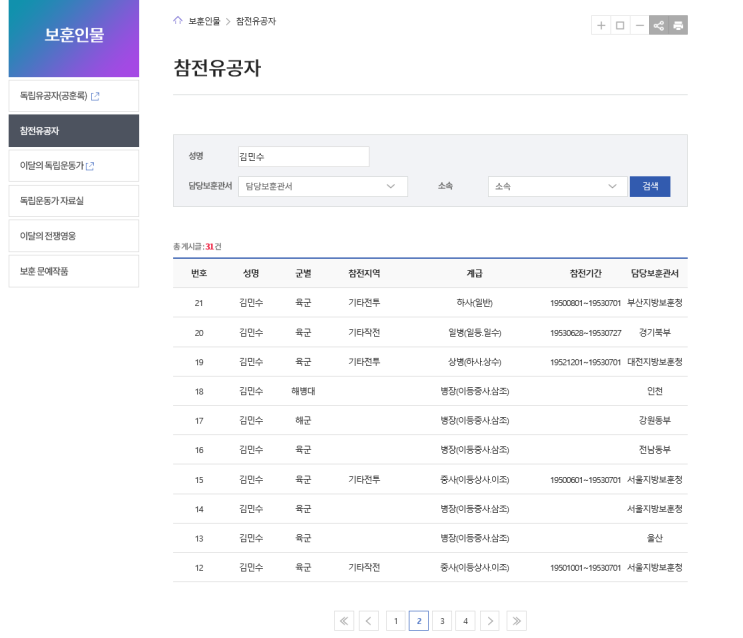The height and width of the screenshot is (638, 743).
Task: Print the page with printer icon
Action: pos(678,25)
